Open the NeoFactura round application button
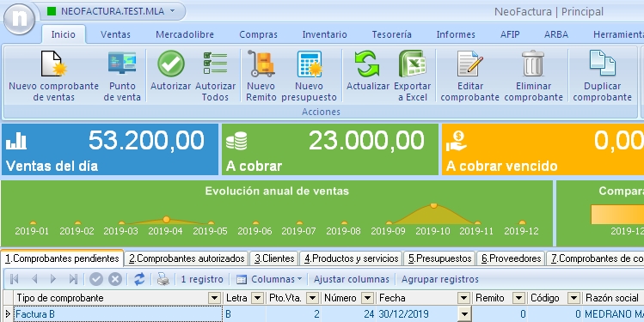This screenshot has height=322, width=644. [19, 19]
